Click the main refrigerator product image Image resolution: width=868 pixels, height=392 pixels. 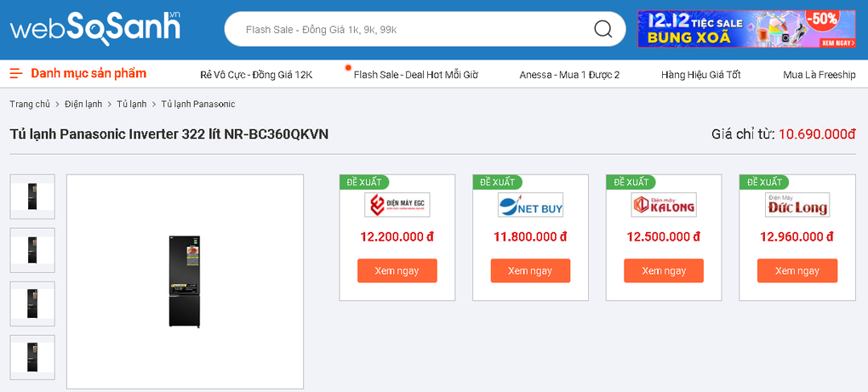click(185, 282)
